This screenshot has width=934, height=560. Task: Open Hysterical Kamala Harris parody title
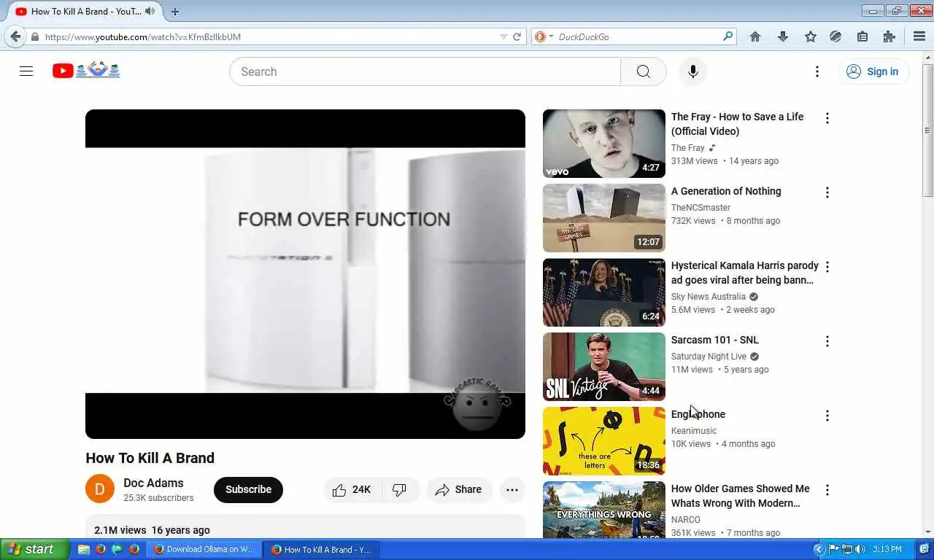745,273
